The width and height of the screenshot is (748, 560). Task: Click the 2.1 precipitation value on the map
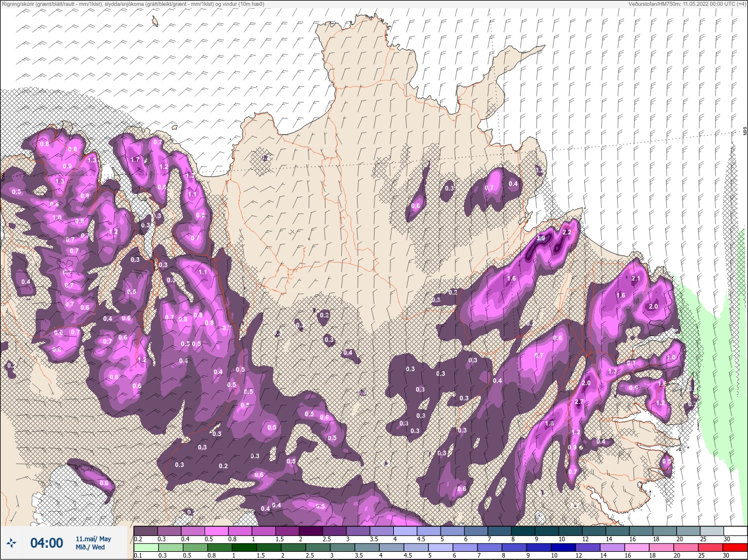click(x=636, y=279)
